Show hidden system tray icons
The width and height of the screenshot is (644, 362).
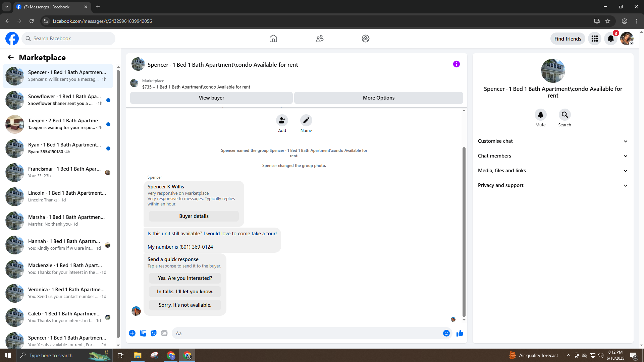569,355
